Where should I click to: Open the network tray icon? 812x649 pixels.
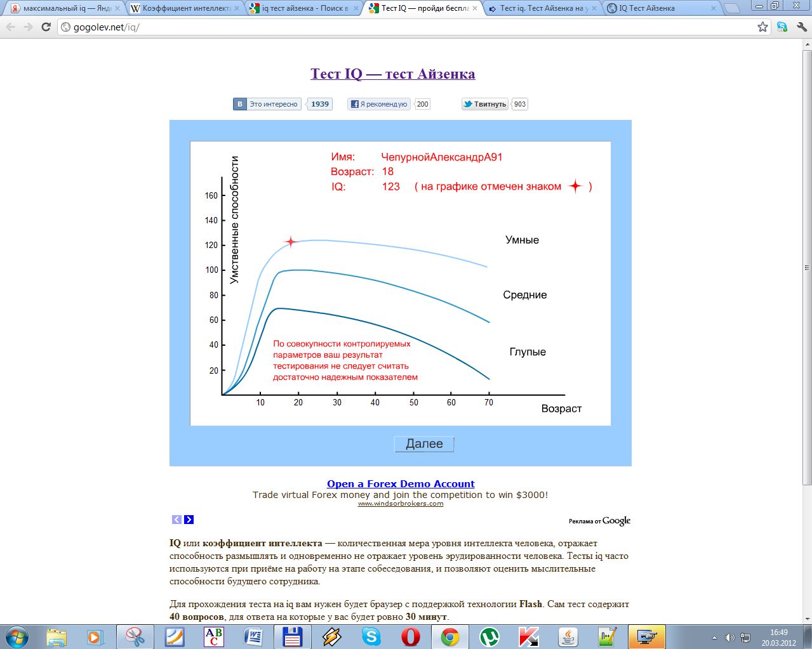tap(745, 637)
